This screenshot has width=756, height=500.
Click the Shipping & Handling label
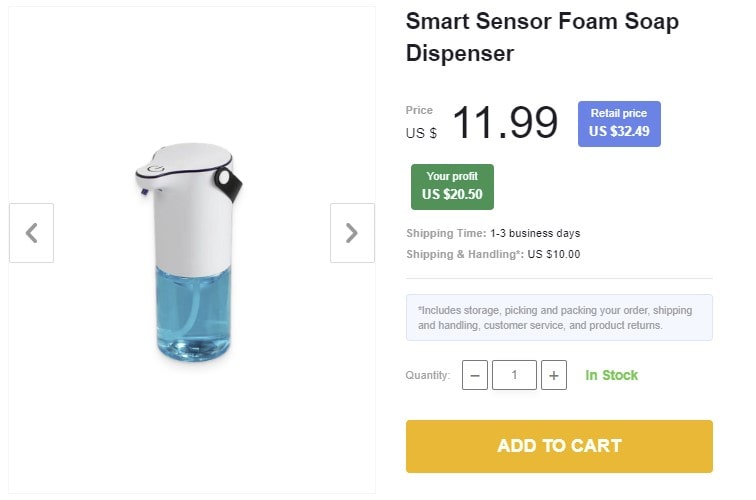(464, 254)
